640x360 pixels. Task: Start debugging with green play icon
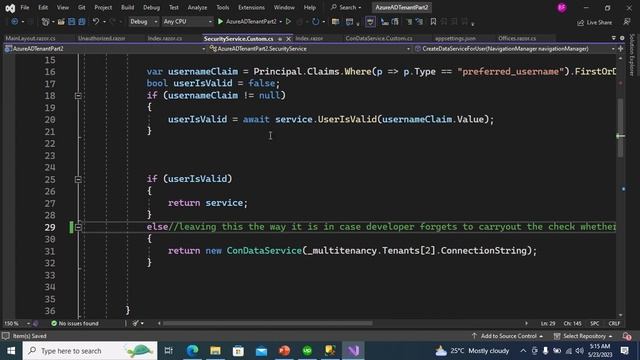(220, 21)
